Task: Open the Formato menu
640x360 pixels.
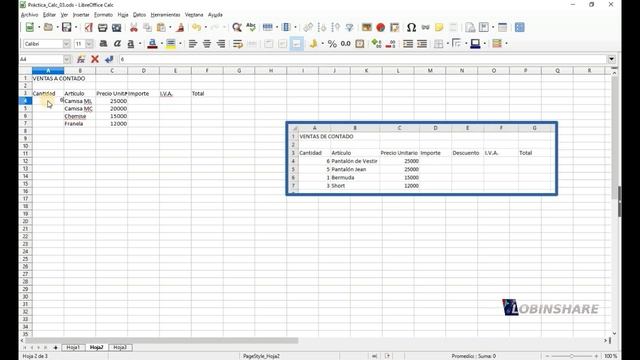Action: pos(103,15)
